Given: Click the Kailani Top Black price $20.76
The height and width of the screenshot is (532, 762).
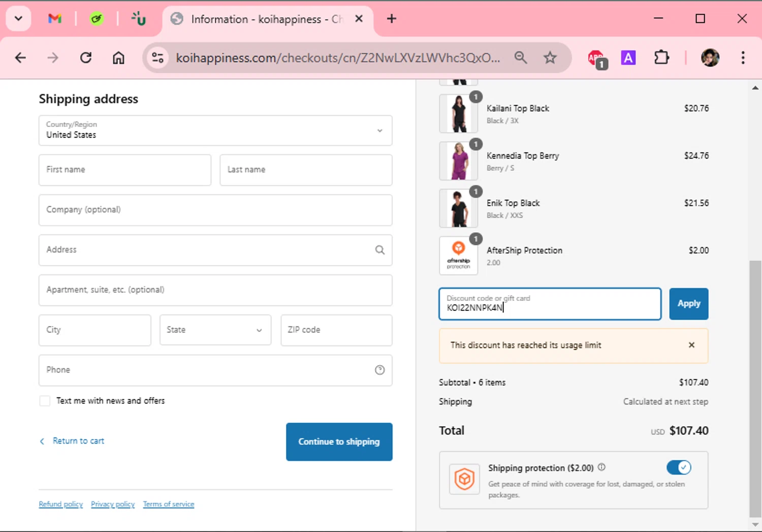Looking at the screenshot, I should [x=696, y=108].
